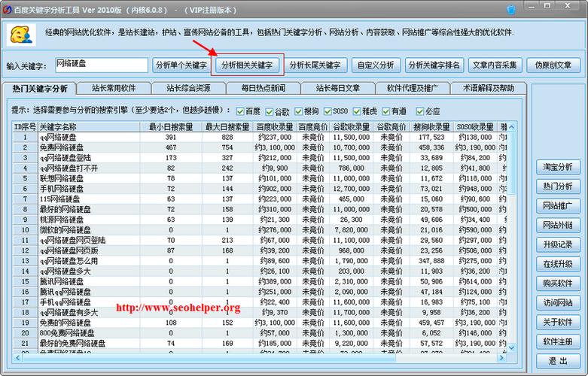
Task: Select the keyword 微软的网络硬盘
Action: click(x=66, y=230)
